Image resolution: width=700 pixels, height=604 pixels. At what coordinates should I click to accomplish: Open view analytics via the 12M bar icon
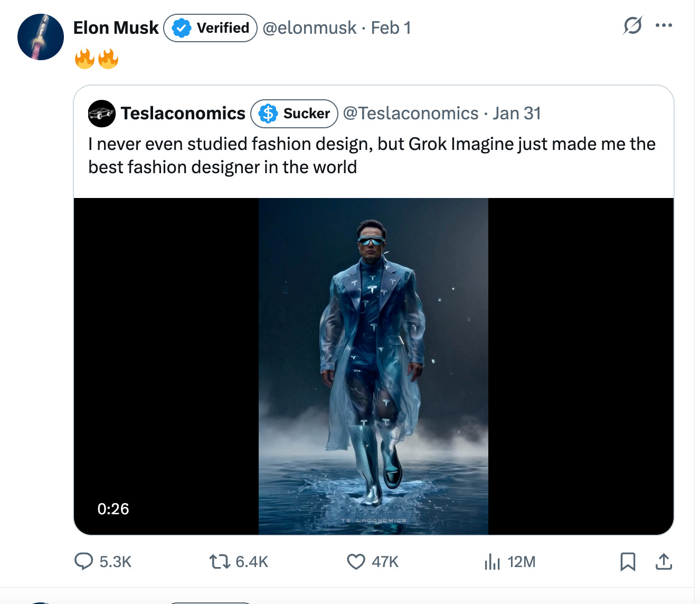(x=493, y=562)
